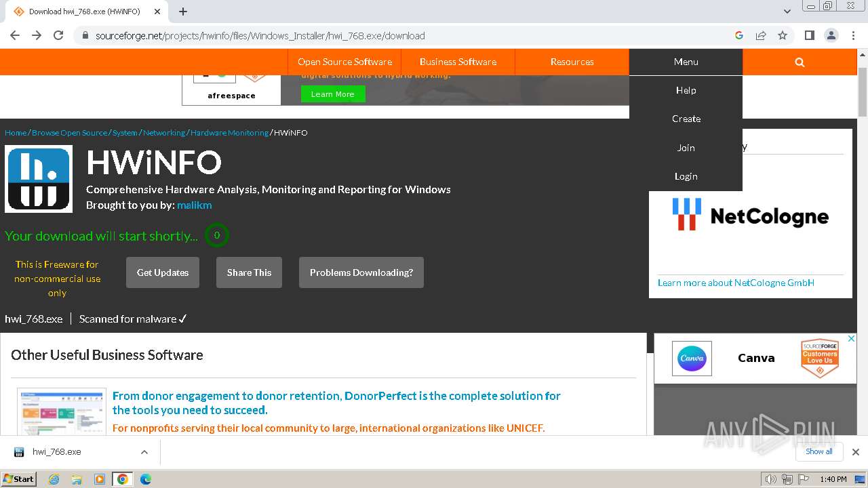Click the volume icon in system tray

pos(770,479)
